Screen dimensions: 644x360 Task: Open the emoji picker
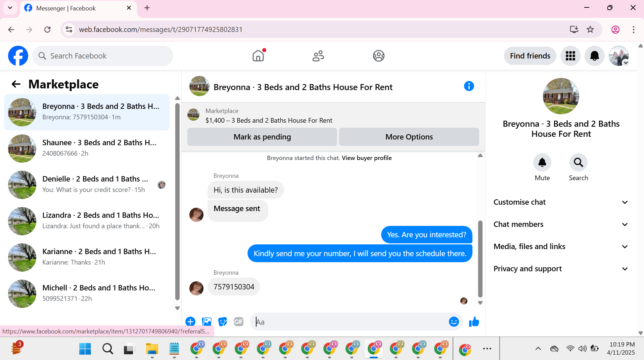click(x=454, y=322)
